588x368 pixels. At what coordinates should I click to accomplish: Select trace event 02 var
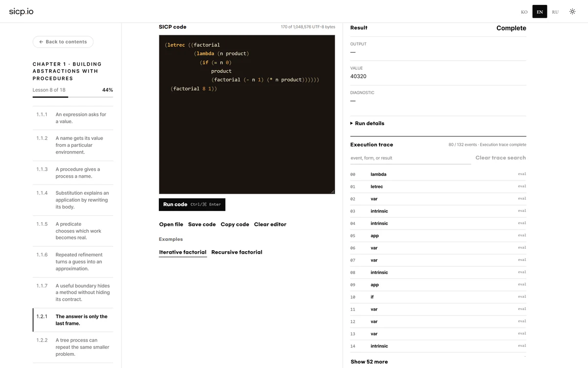click(x=438, y=199)
